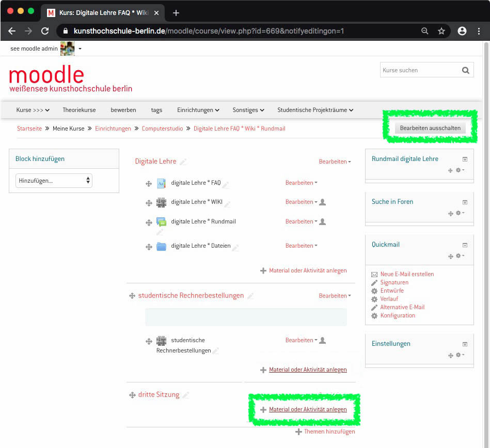
Task: Expand the Sonstiges menu
Action: click(x=248, y=110)
